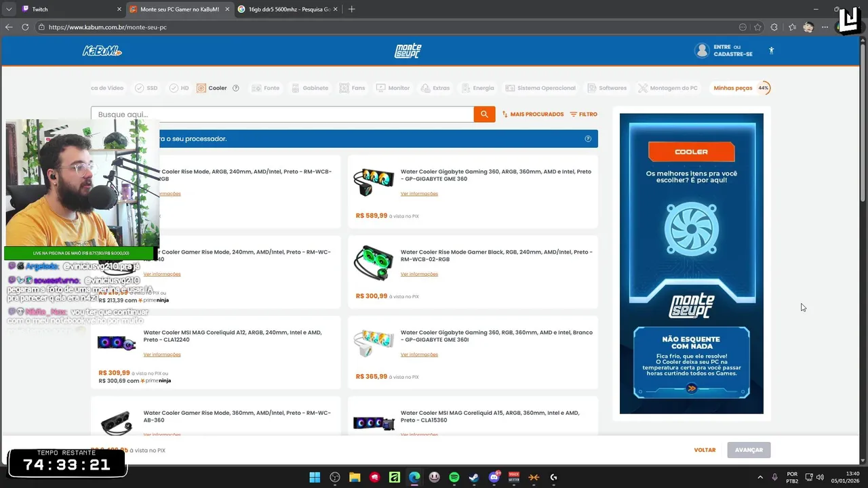Click the Monte Seu PC header logo
This screenshot has width=868, height=488.
click(408, 51)
